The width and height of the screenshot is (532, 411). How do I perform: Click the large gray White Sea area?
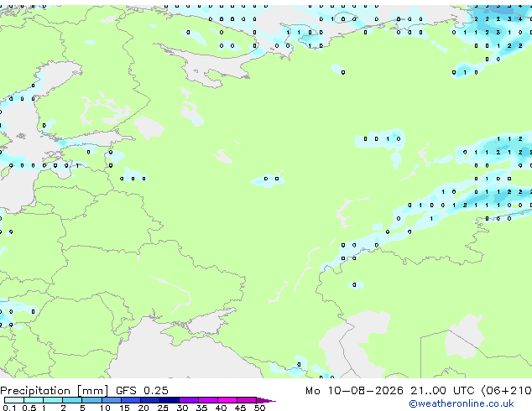(211, 63)
